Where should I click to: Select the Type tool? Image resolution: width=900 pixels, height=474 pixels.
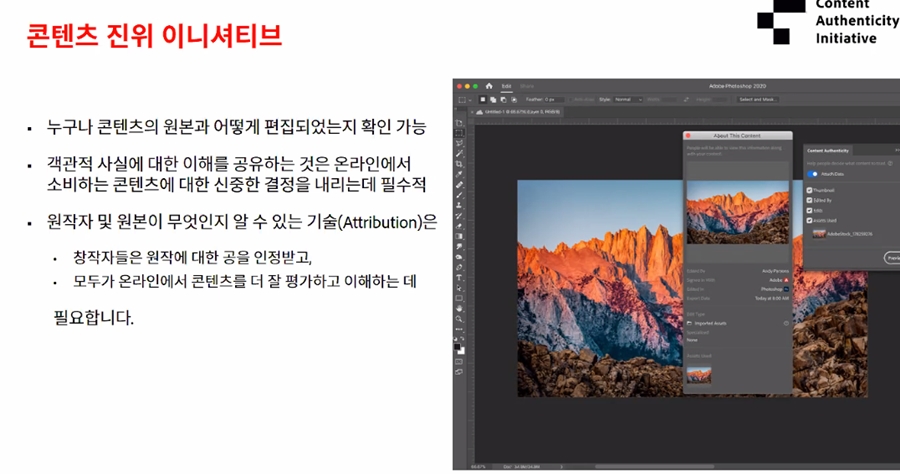[459, 278]
